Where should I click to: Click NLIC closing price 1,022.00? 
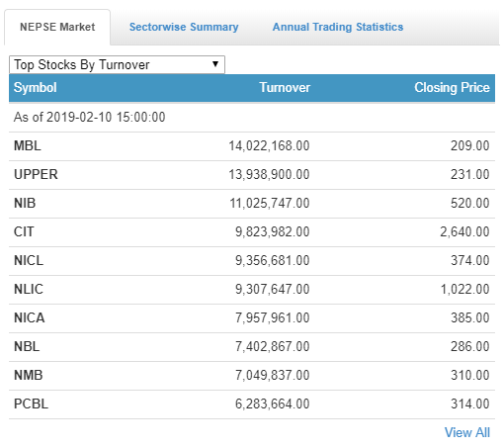[x=465, y=289]
